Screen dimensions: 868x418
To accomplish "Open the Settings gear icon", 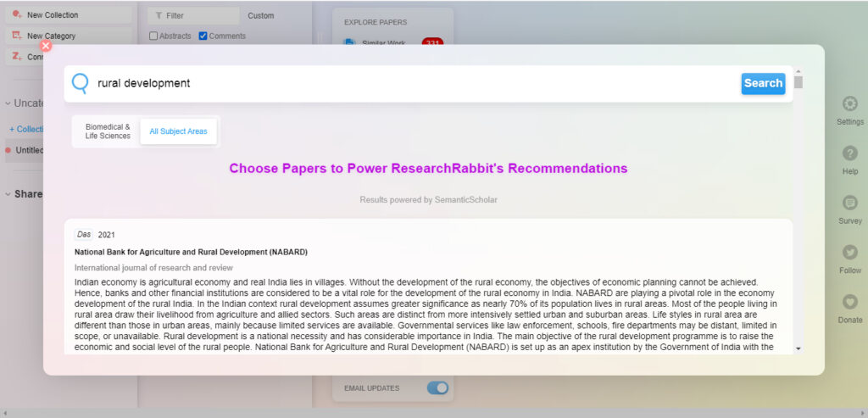I will click(x=849, y=103).
